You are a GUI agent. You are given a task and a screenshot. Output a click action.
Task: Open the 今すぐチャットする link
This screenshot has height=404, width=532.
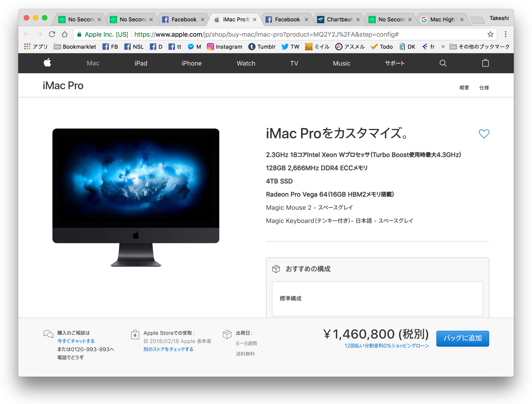[x=76, y=341]
